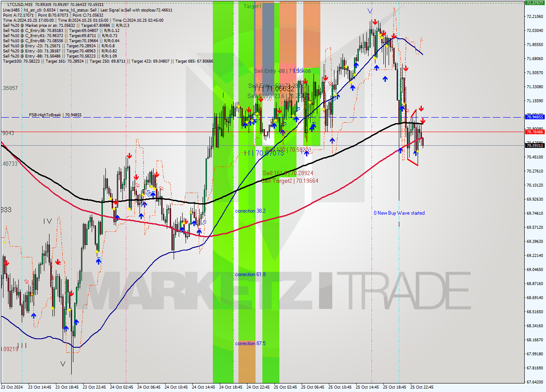Click the 'Sell %10 @ C_Entry61' line
This screenshot has width=546, height=392.
[61, 35]
